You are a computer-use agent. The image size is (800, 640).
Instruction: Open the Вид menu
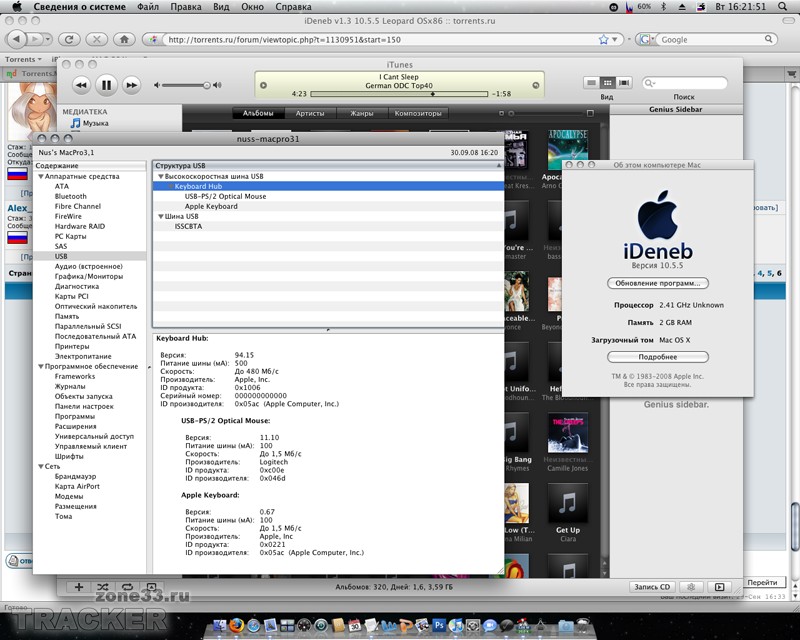click(x=221, y=7)
